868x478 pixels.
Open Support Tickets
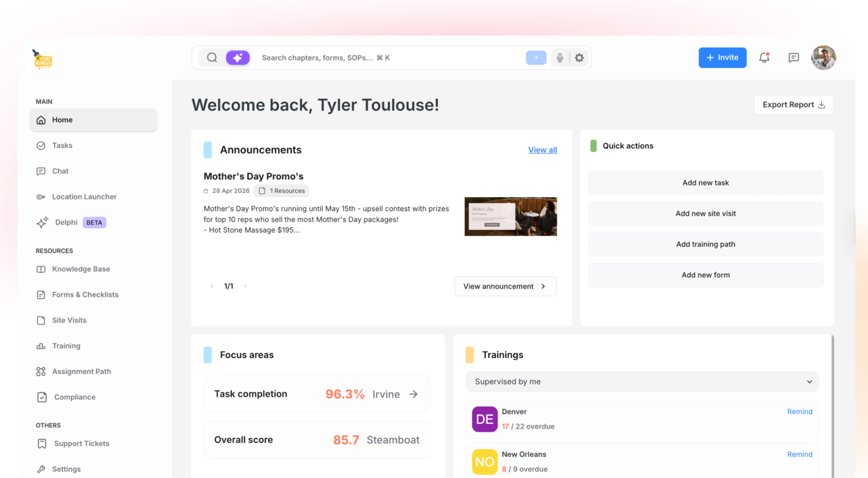point(94,444)
